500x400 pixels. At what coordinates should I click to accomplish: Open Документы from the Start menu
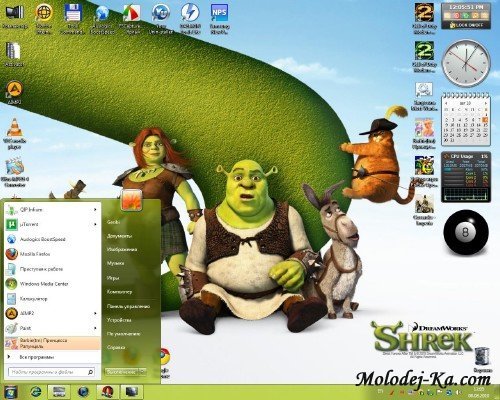tap(119, 236)
